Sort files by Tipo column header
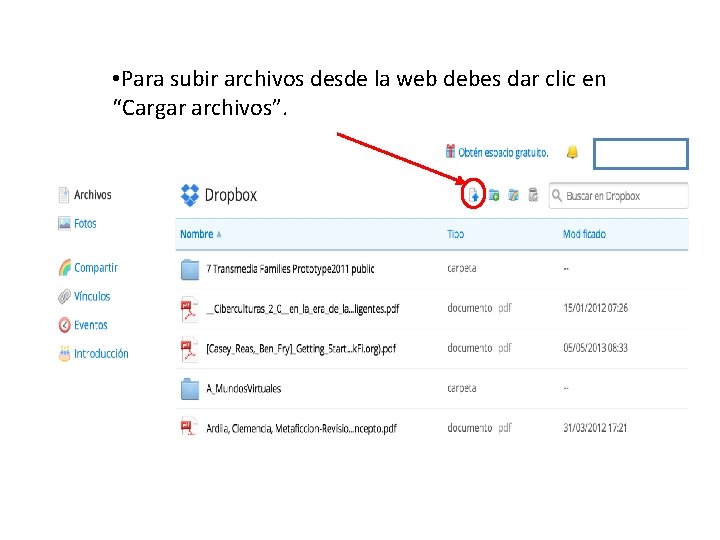720x540 pixels. point(456,234)
